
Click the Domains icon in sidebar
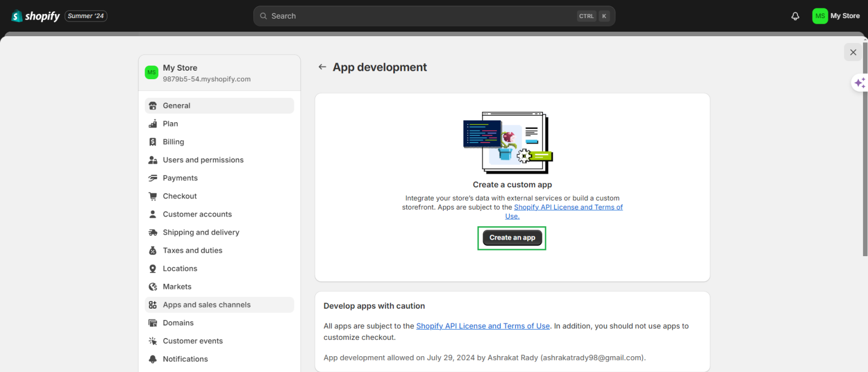(153, 323)
